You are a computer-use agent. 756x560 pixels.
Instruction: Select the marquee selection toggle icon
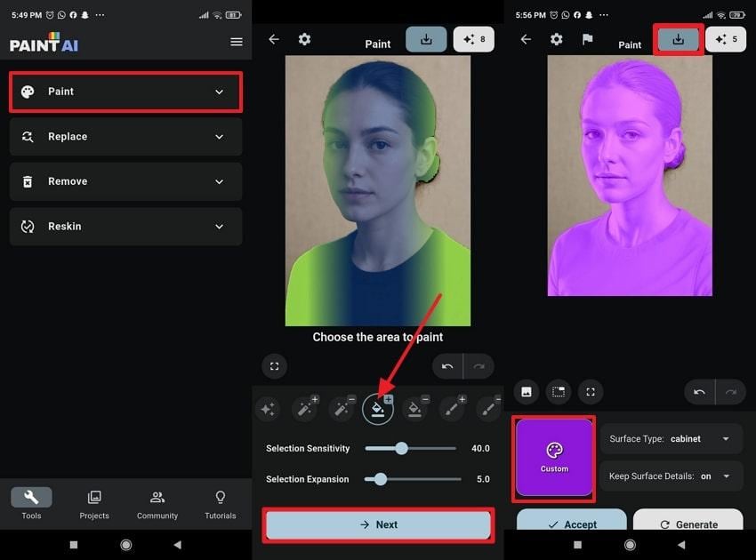(559, 392)
